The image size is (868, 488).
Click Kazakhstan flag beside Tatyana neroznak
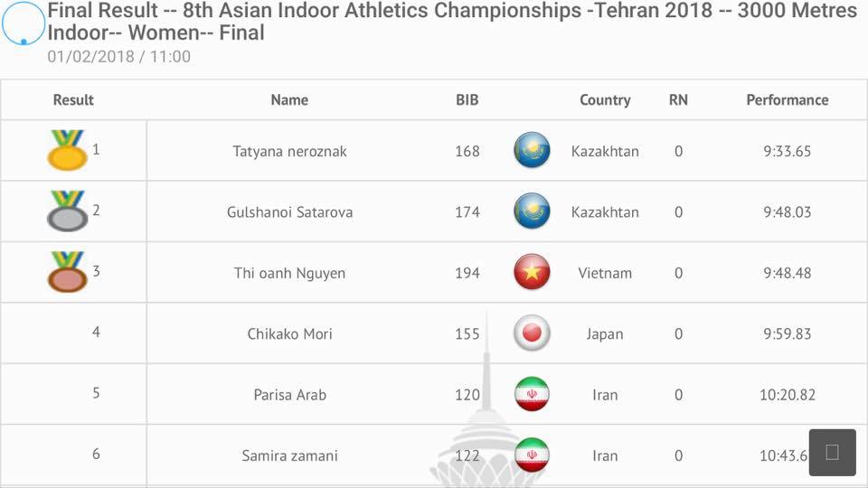pyautogui.click(x=532, y=150)
